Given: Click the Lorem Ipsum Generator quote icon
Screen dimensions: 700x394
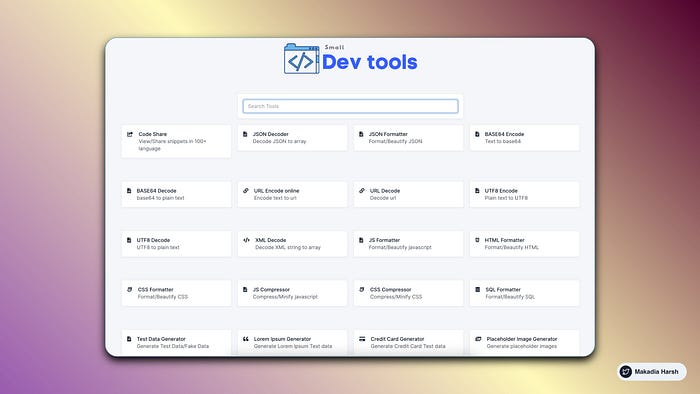Looking at the screenshot, I should [x=246, y=339].
